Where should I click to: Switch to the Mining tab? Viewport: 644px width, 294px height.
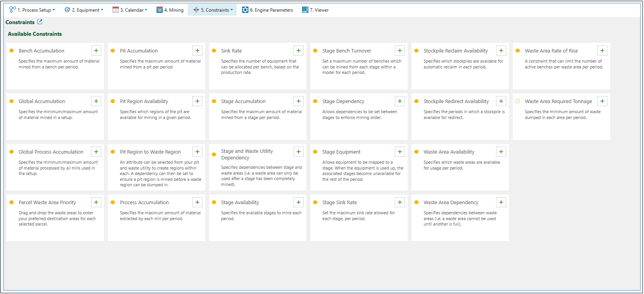pyautogui.click(x=170, y=10)
